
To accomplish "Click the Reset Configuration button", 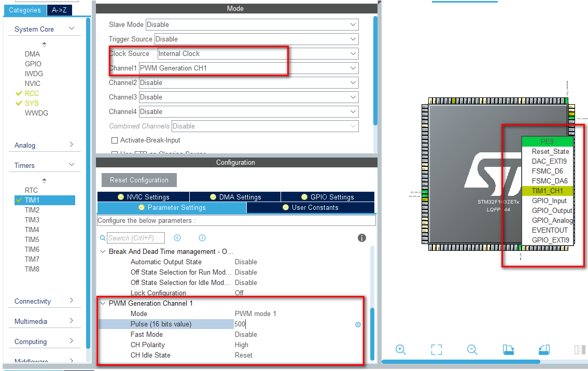I will click(139, 180).
